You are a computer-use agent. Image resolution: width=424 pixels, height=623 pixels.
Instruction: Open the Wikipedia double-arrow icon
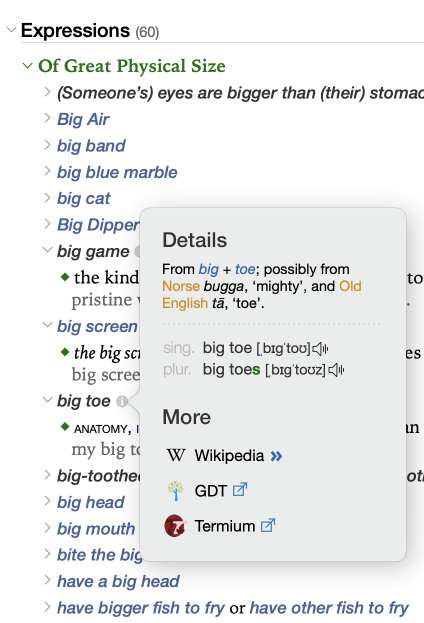[x=277, y=456]
